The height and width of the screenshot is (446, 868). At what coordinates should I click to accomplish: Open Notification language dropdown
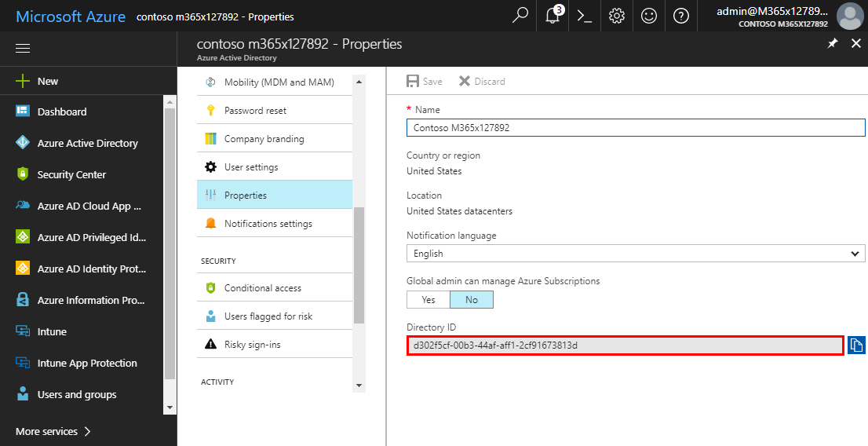[636, 254]
